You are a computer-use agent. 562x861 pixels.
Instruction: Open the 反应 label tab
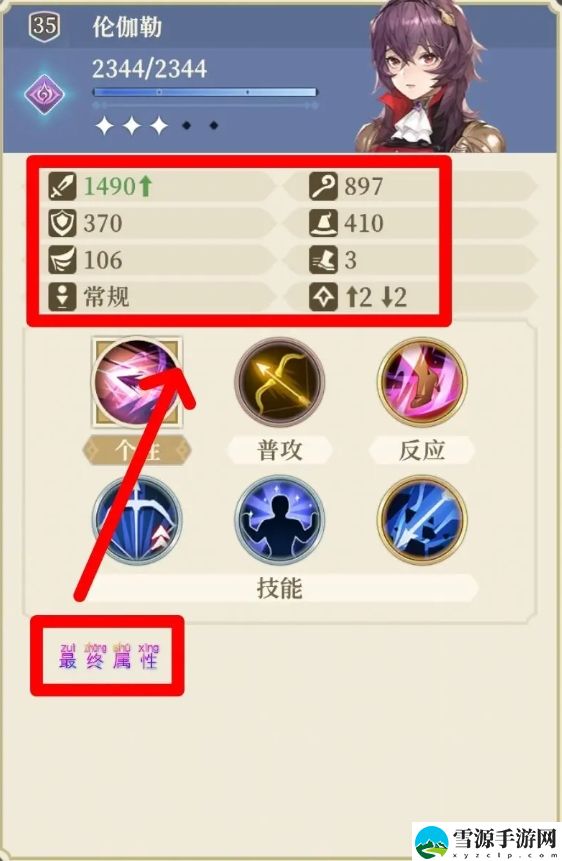click(422, 450)
